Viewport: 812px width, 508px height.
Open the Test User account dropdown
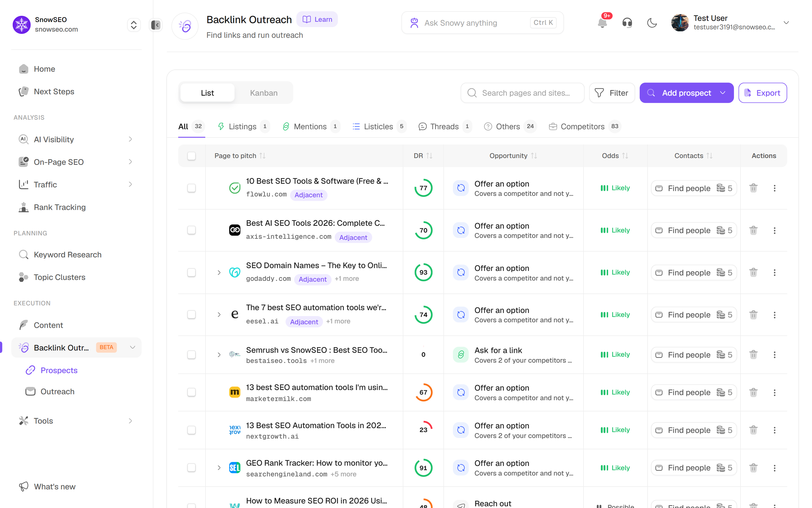pyautogui.click(x=786, y=23)
